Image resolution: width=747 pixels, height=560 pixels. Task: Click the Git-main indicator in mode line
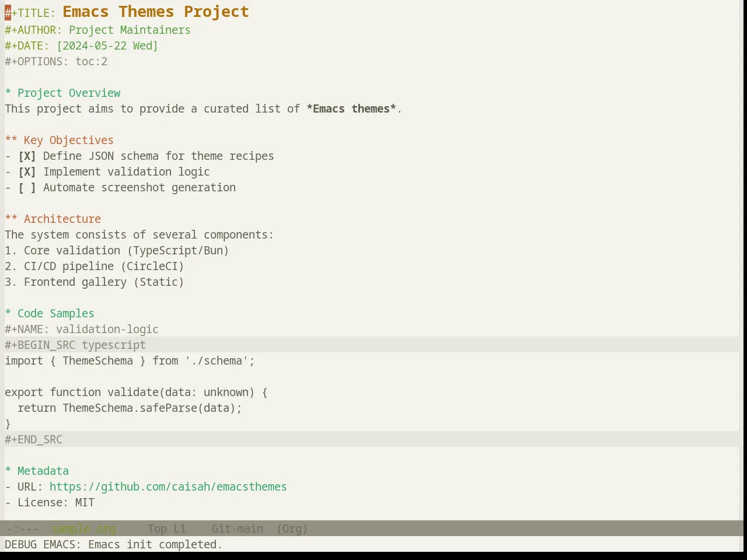237,529
